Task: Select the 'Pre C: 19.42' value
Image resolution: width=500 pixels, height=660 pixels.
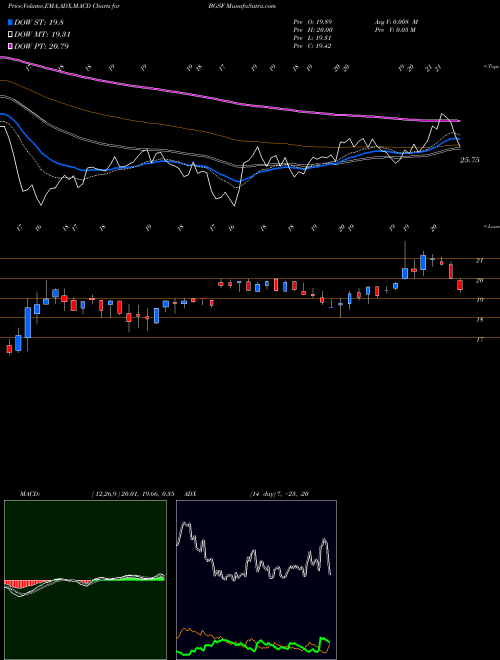Action: pos(312,46)
